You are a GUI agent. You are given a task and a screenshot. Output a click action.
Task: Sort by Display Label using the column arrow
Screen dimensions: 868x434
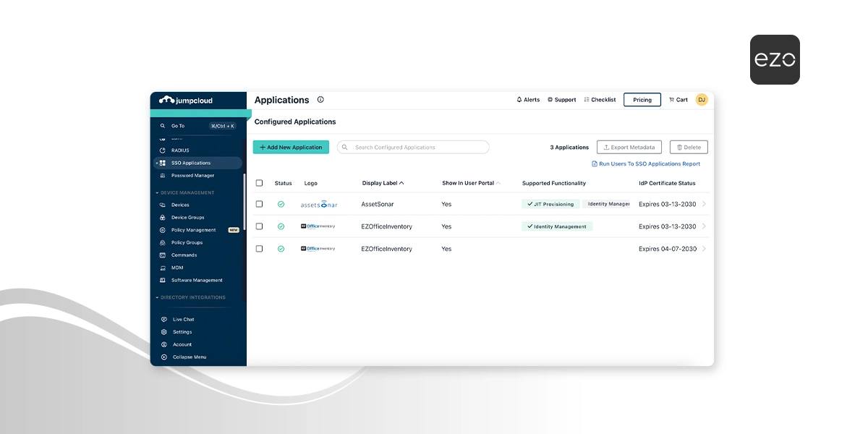pos(401,183)
